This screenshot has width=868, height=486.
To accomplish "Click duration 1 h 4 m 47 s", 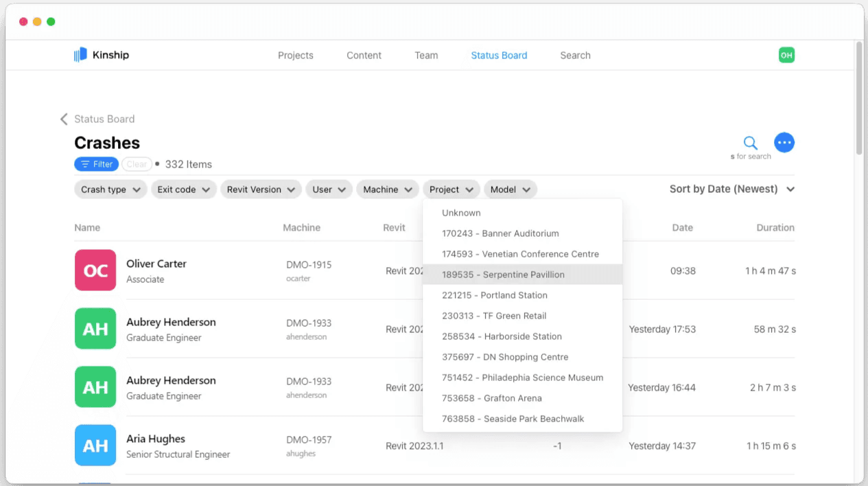I will point(771,271).
